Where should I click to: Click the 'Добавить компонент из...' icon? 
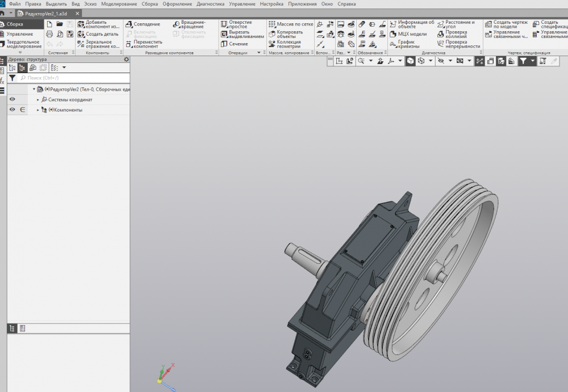[x=81, y=24]
